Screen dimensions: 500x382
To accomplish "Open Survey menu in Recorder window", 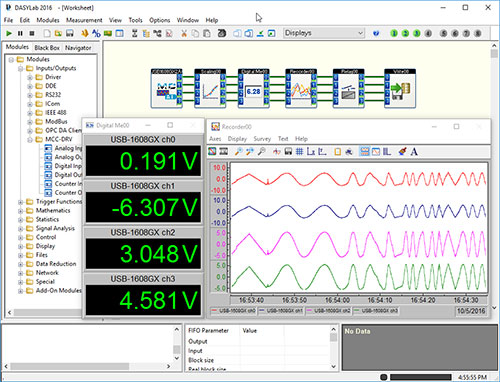I will (x=262, y=139).
